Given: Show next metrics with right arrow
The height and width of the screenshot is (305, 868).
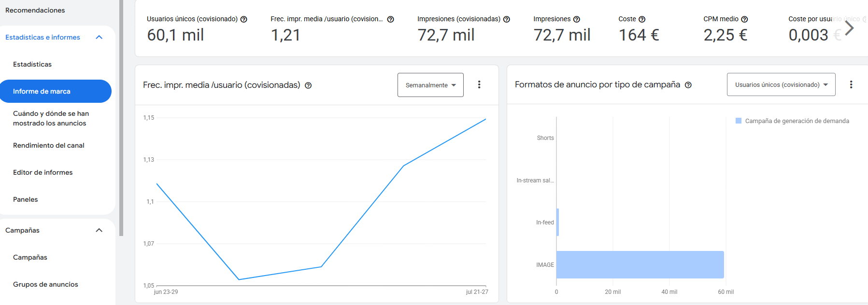Looking at the screenshot, I should click(849, 28).
